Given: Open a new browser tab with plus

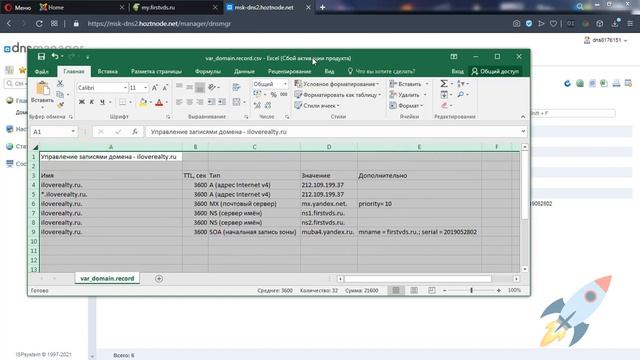Looking at the screenshot, I should (322, 7).
